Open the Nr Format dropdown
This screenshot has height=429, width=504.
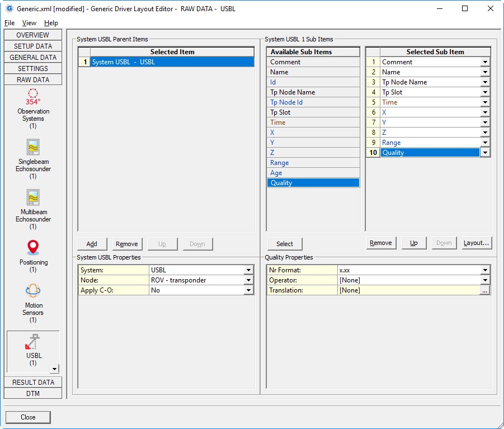point(485,270)
